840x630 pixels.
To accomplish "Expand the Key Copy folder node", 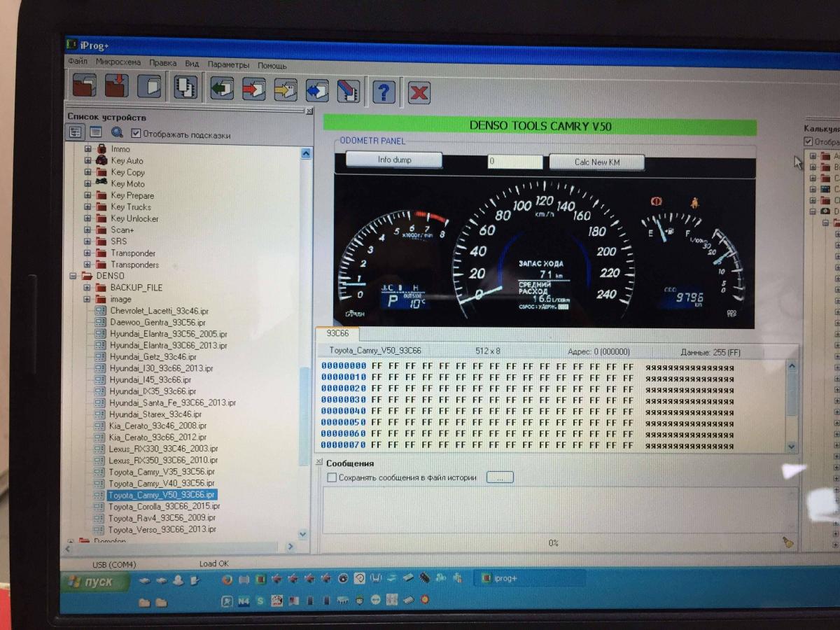I will 87,172.
